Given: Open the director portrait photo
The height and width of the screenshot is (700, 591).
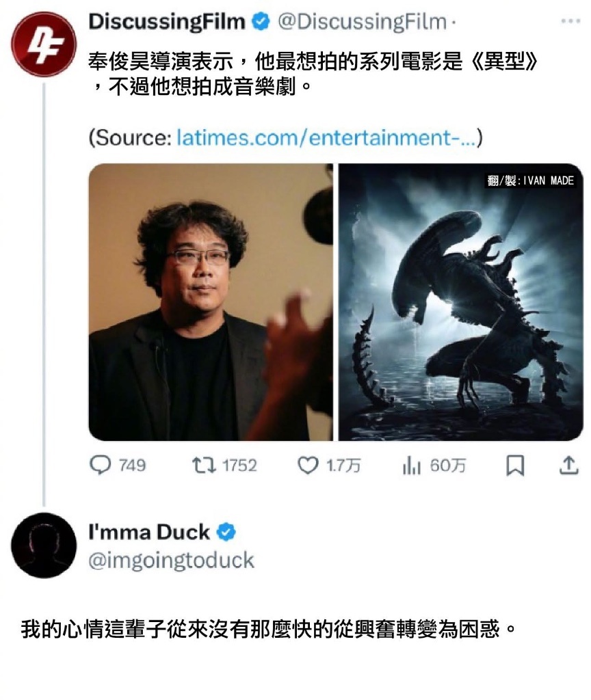Looking at the screenshot, I should coord(211,301).
